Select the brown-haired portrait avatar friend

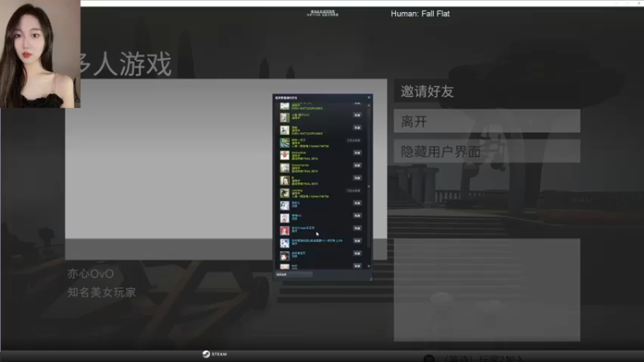click(285, 256)
